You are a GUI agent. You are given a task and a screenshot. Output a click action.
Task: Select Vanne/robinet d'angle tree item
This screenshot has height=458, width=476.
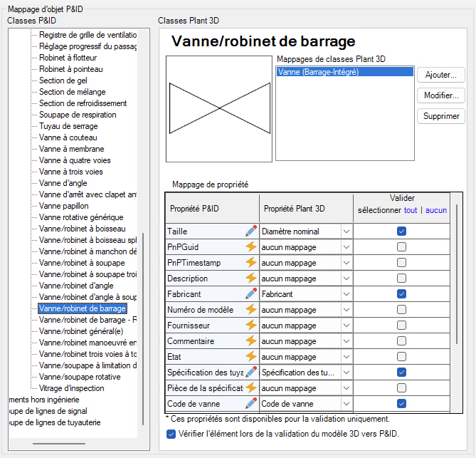(76, 286)
